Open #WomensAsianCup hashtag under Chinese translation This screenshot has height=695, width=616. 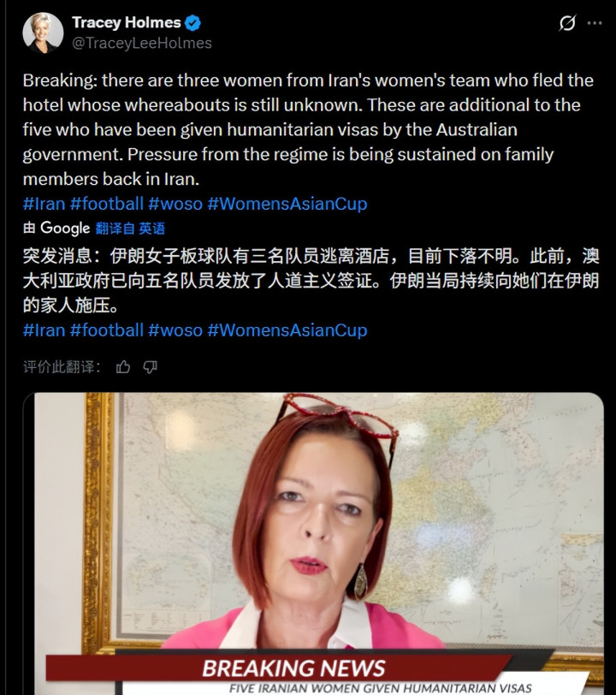[287, 330]
